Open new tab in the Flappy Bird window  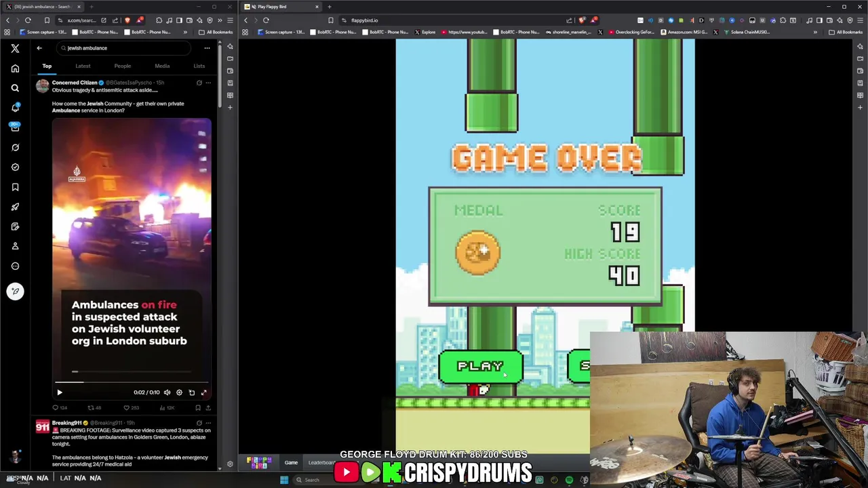330,7
